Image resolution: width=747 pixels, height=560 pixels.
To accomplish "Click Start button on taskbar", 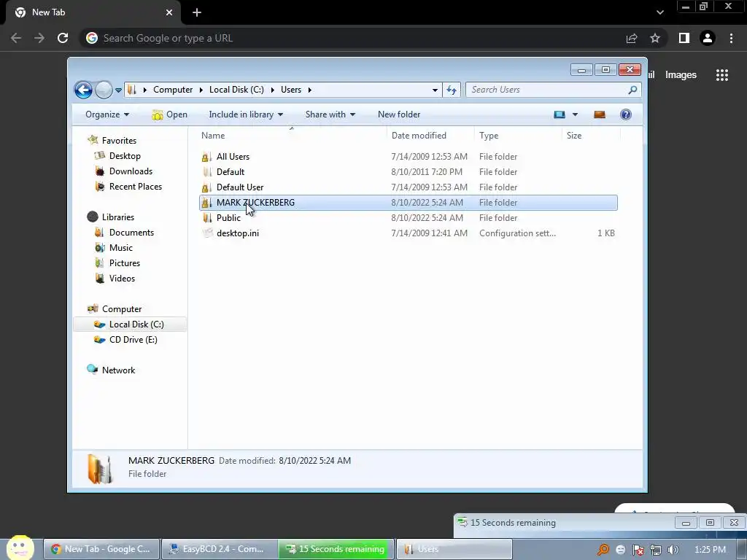I will pyautogui.click(x=20, y=548).
